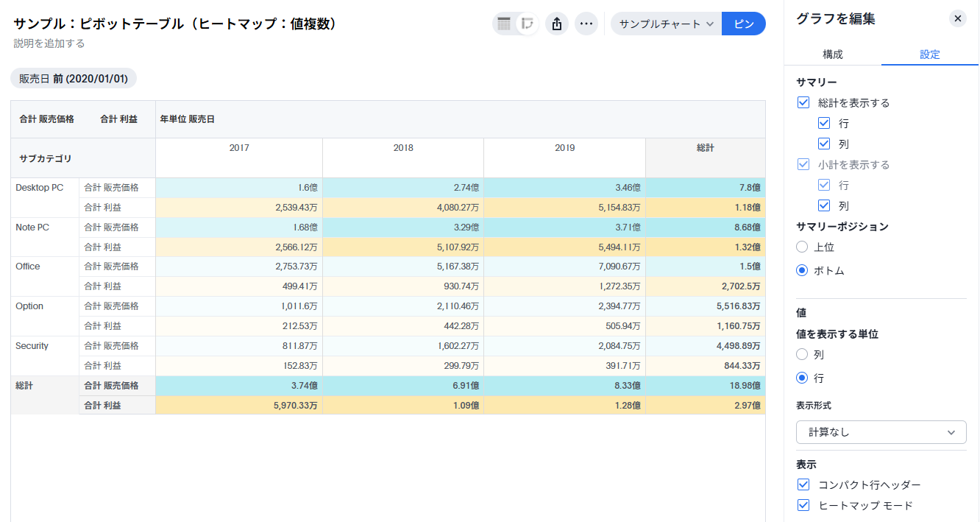The height and width of the screenshot is (522, 980).
Task: Uncheck 総計を表示する checkbox
Action: [803, 103]
